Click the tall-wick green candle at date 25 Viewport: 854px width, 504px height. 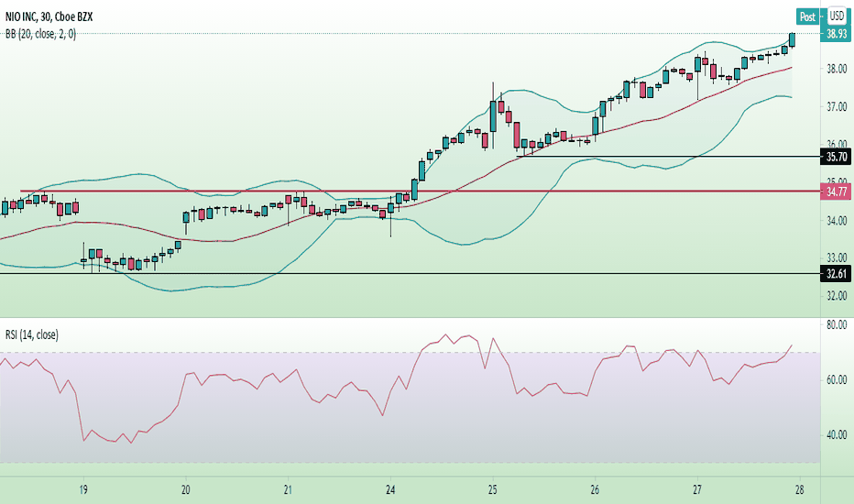coord(493,116)
